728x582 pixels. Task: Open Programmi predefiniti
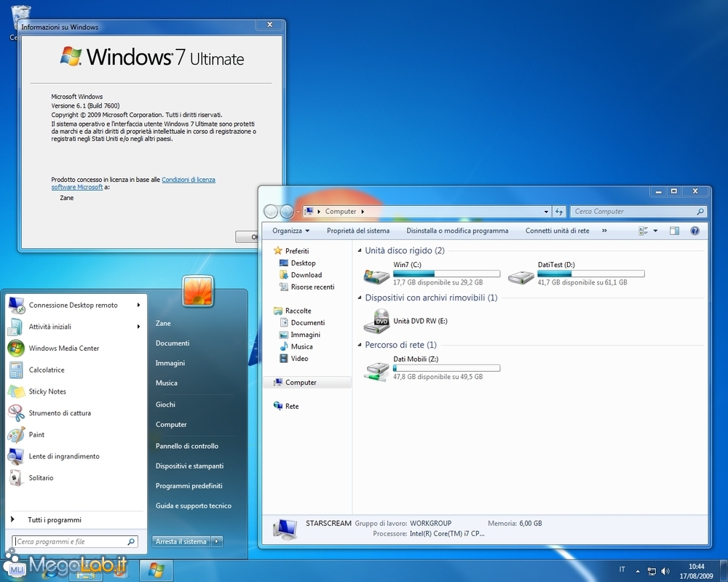(189, 486)
